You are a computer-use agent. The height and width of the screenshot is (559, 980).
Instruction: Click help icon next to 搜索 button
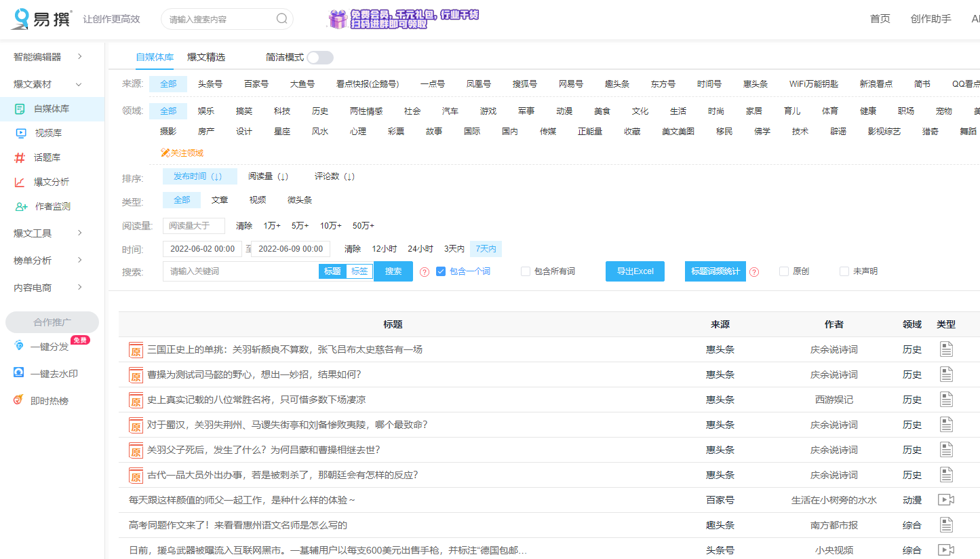coord(425,271)
